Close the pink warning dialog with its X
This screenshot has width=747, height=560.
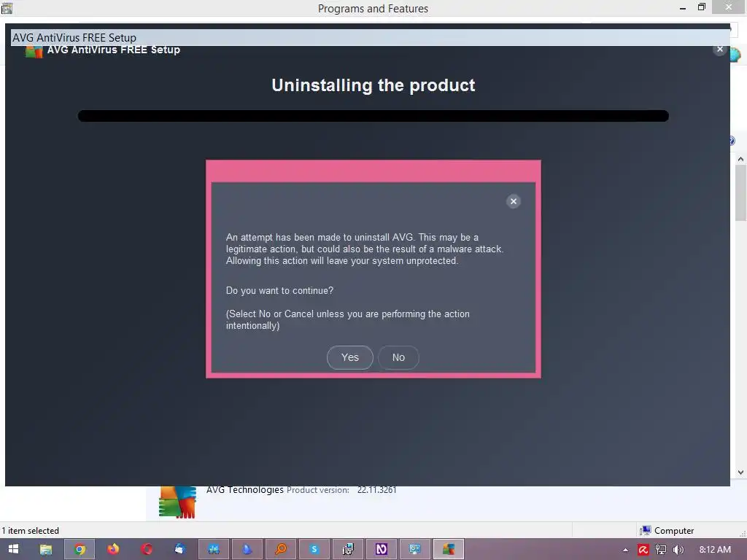point(513,201)
